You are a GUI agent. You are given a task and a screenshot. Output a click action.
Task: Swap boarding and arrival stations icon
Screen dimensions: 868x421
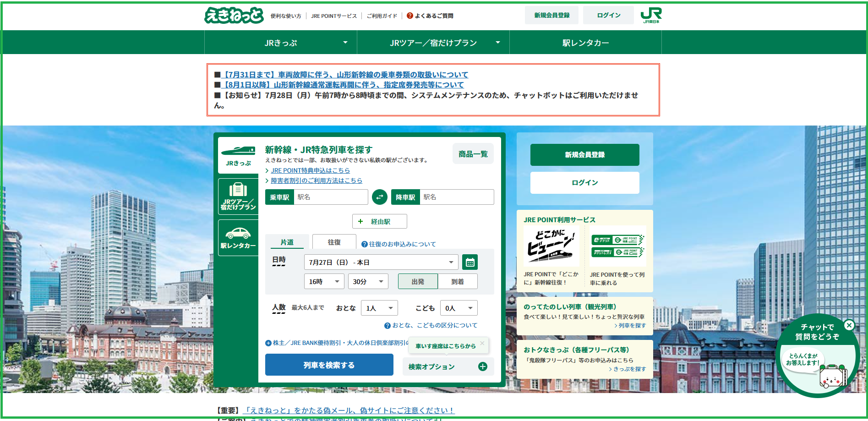pos(380,197)
